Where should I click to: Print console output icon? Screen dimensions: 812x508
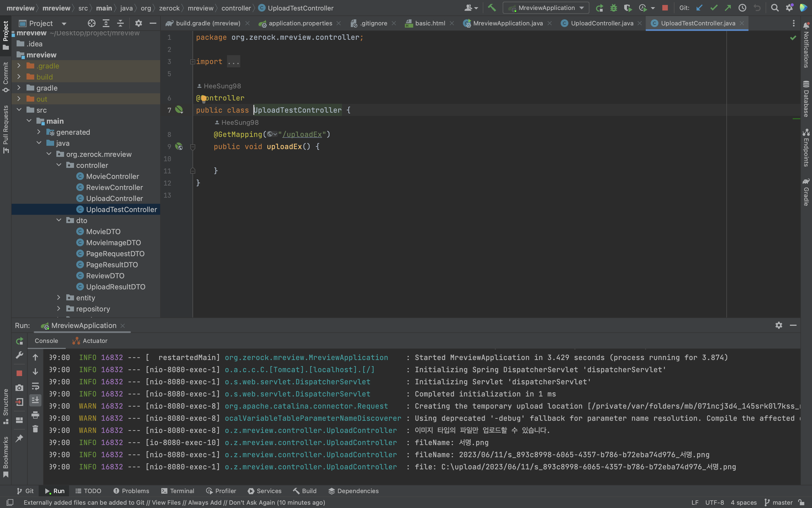click(35, 415)
